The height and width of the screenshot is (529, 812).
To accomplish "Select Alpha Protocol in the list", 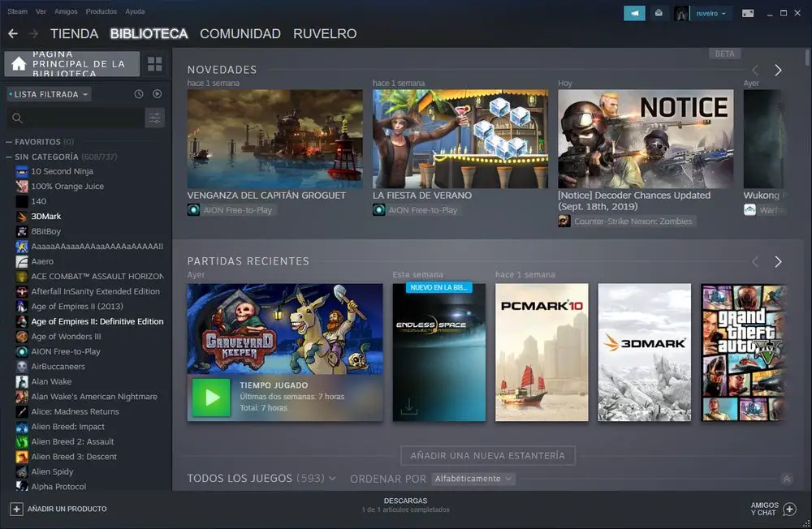I will pyautogui.click(x=58, y=487).
